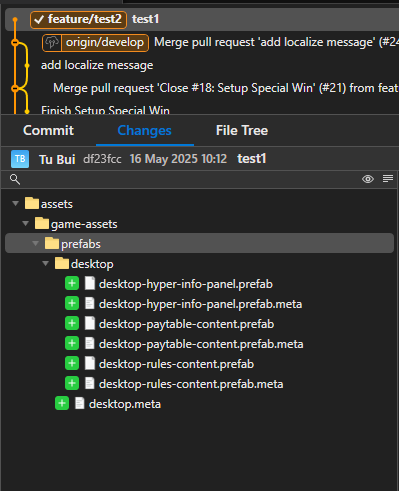Click green plus icon for desktop-hyper-info-panel.prefab

pos(72,284)
